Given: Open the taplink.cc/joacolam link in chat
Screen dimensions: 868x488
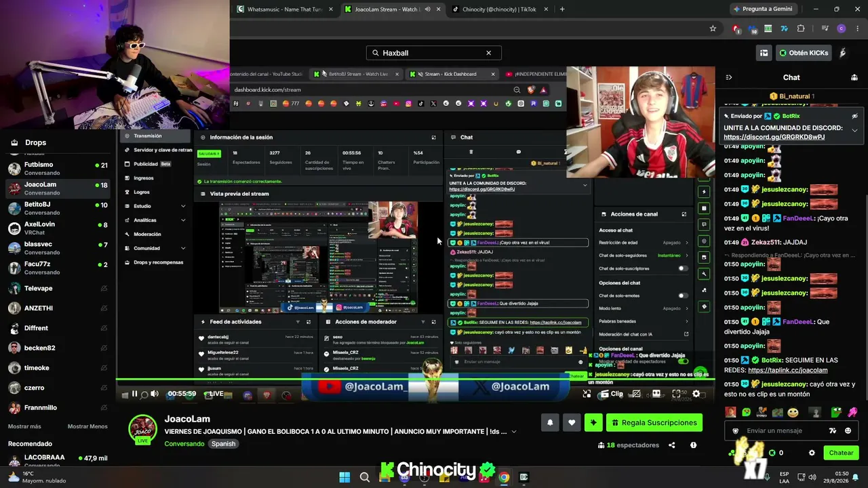Looking at the screenshot, I should click(x=788, y=371).
